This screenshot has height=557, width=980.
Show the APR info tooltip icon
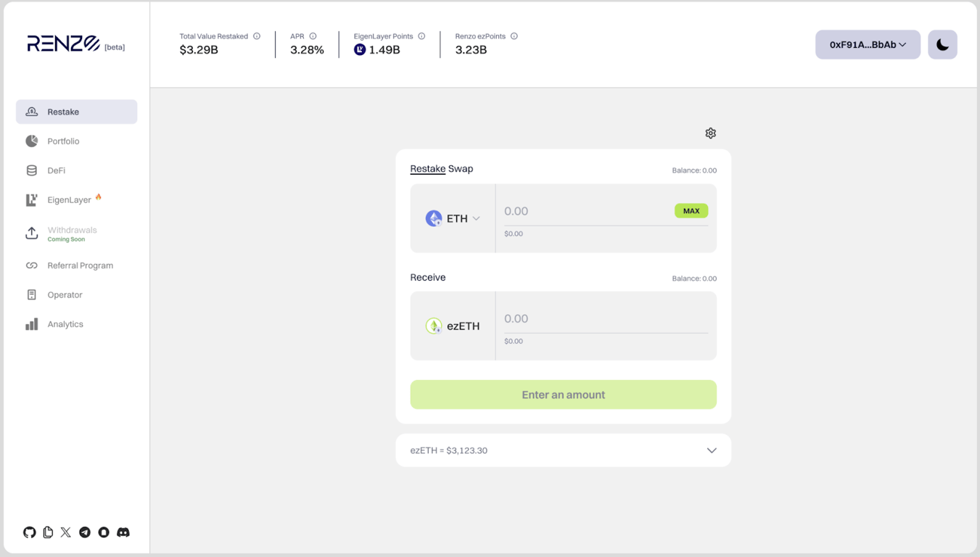click(313, 36)
